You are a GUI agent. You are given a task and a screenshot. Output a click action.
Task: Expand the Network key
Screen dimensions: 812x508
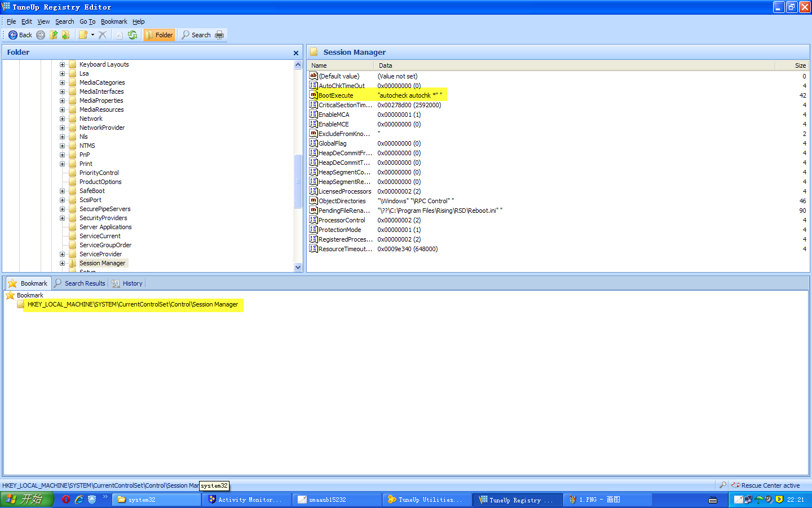click(62, 119)
